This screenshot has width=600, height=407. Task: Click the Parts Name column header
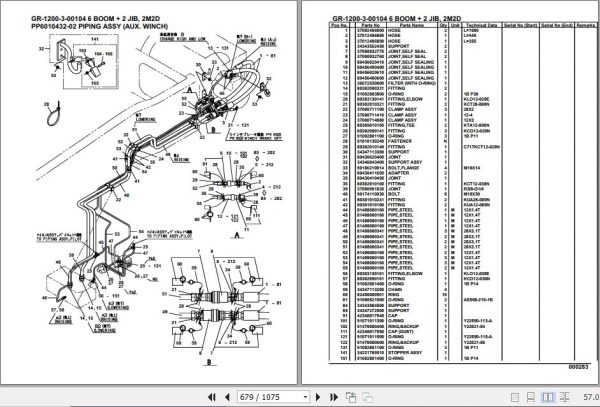(412, 25)
